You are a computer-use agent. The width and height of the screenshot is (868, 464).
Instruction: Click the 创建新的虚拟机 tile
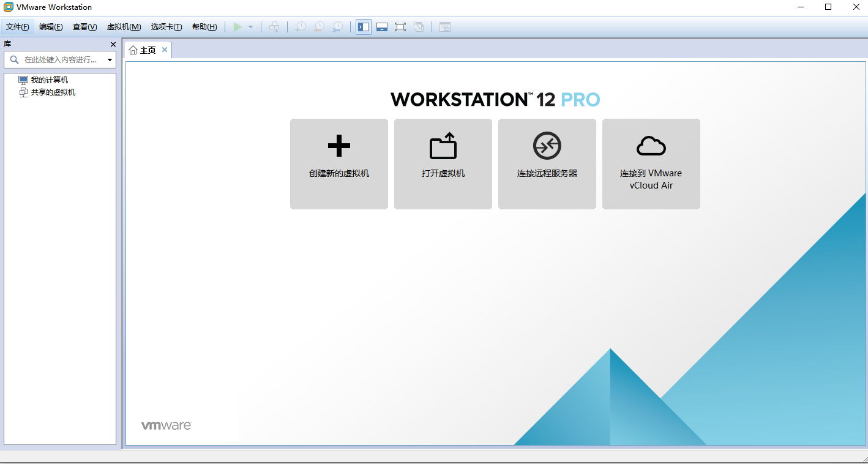pyautogui.click(x=339, y=164)
